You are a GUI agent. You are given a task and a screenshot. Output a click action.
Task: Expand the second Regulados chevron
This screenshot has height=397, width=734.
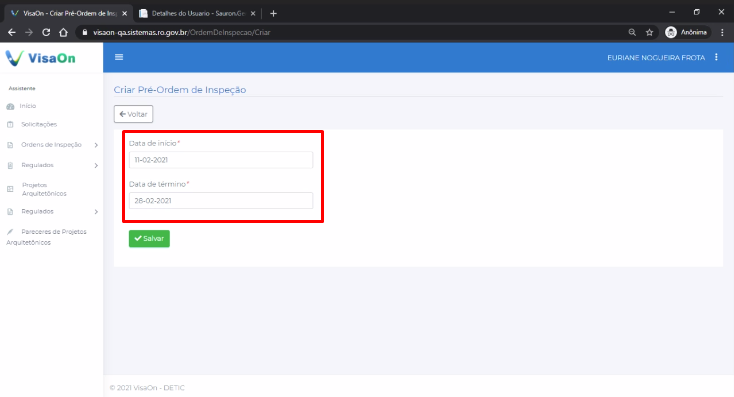click(96, 212)
